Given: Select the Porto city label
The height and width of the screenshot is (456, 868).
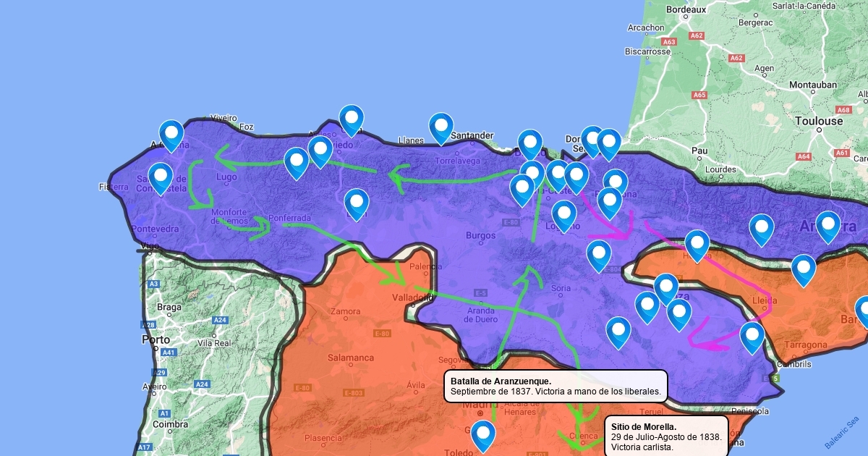Looking at the screenshot, I should click(x=156, y=339).
